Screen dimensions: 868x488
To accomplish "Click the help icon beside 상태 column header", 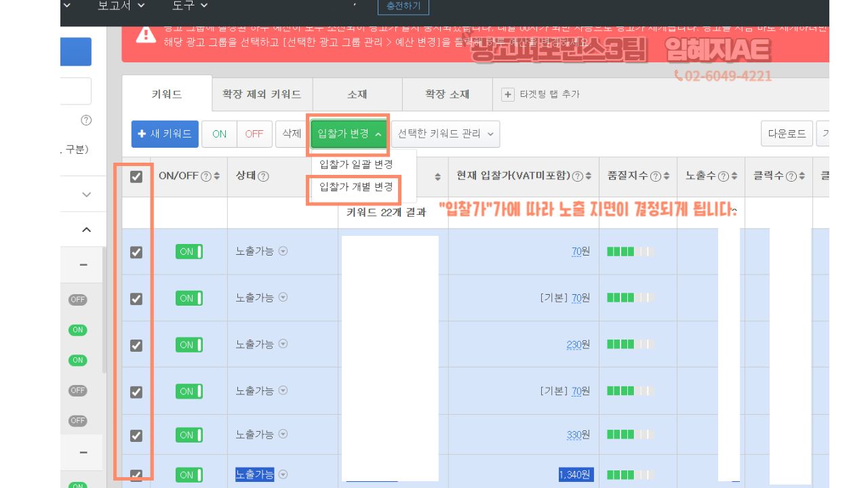I will [x=264, y=176].
